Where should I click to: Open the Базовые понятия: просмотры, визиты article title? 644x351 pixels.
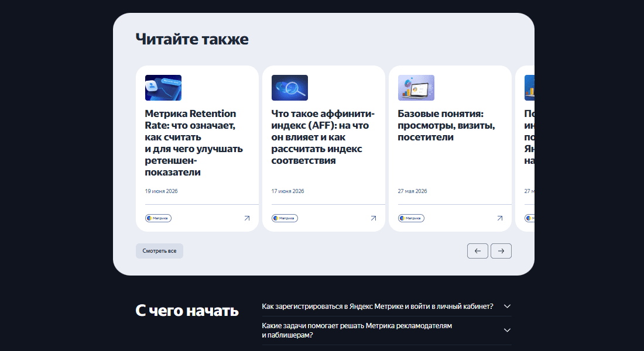(x=447, y=125)
